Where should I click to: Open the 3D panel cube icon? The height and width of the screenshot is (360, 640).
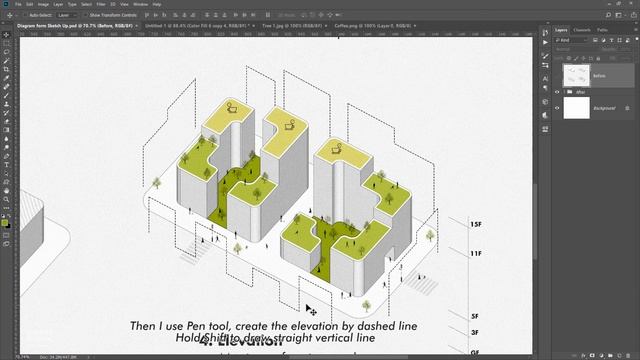545,102
